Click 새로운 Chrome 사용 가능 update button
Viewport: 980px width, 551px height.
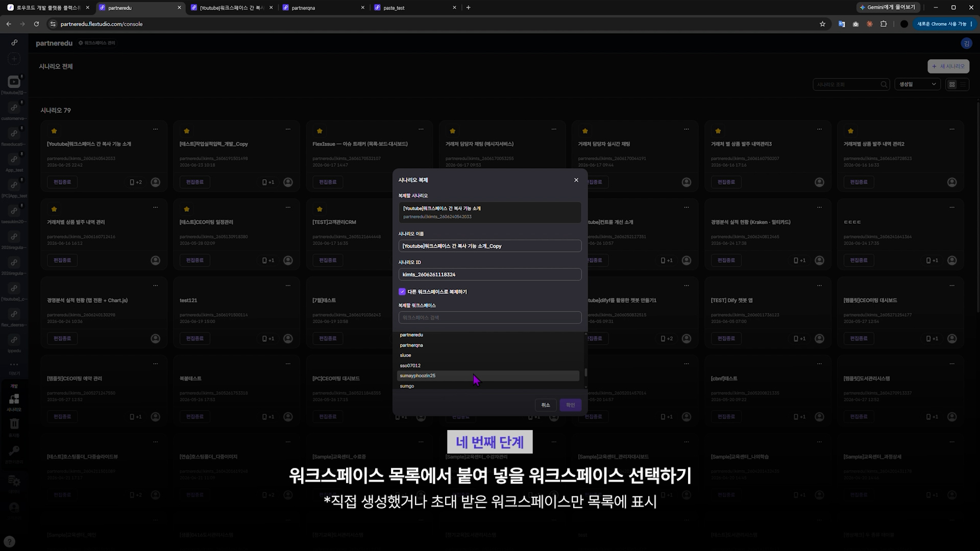[x=944, y=24]
